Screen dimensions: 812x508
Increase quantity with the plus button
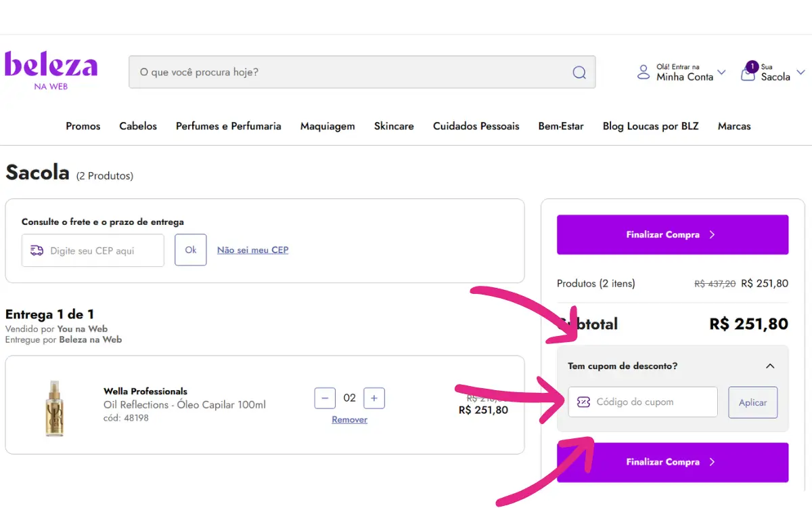click(x=374, y=398)
